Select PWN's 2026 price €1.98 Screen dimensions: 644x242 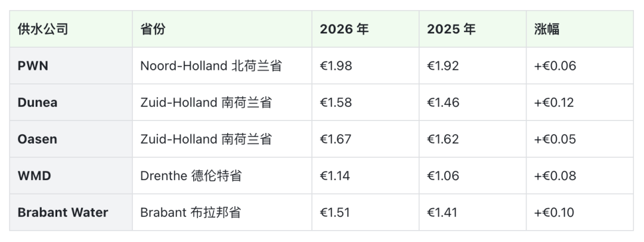click(x=336, y=66)
